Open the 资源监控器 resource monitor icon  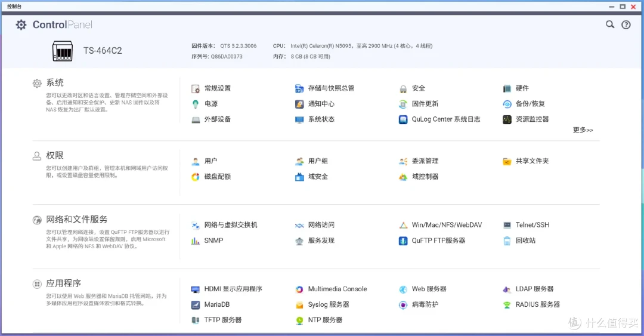tap(507, 120)
